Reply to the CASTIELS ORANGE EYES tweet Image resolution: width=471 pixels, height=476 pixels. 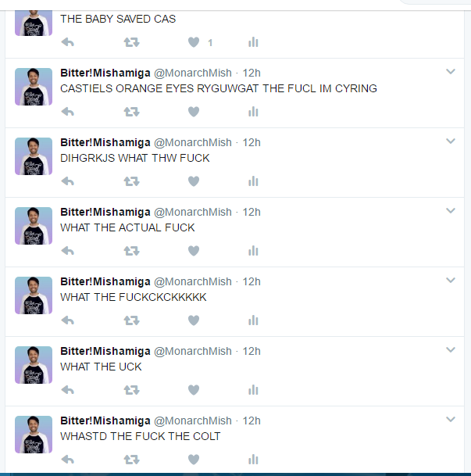click(x=68, y=112)
